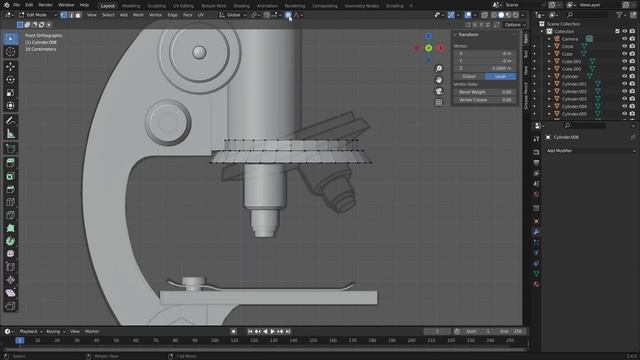Switch to the UV Editing workspace tab
Image resolution: width=640 pixels, height=360 pixels.
pyautogui.click(x=183, y=6)
